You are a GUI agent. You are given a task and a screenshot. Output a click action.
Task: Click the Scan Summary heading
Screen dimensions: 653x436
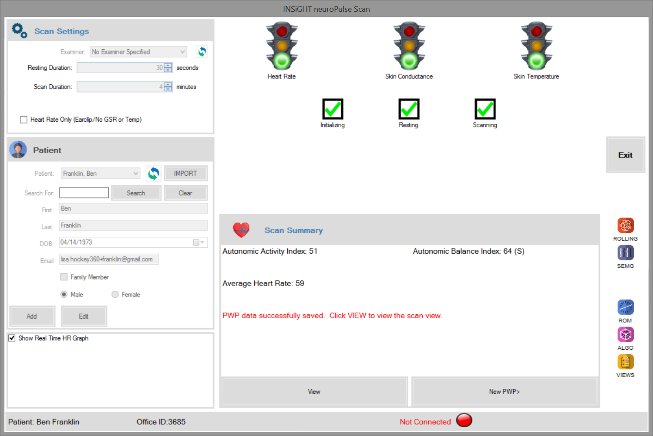coord(294,230)
